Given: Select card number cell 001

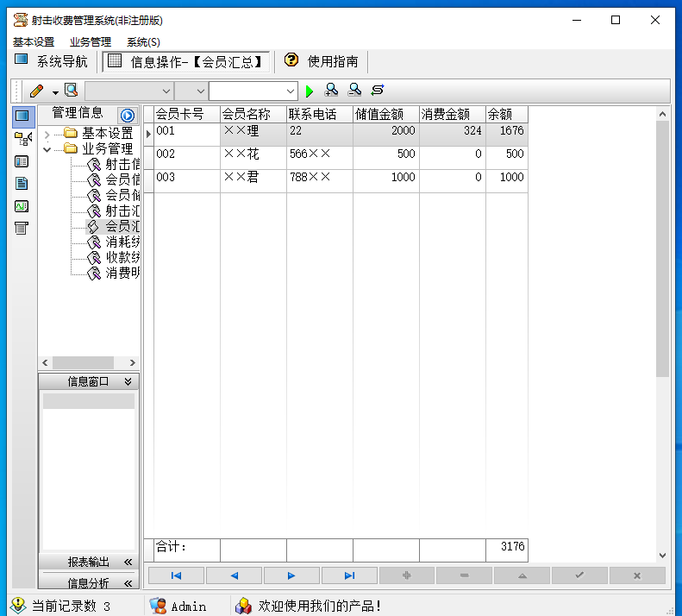Looking at the screenshot, I should pos(187,134).
